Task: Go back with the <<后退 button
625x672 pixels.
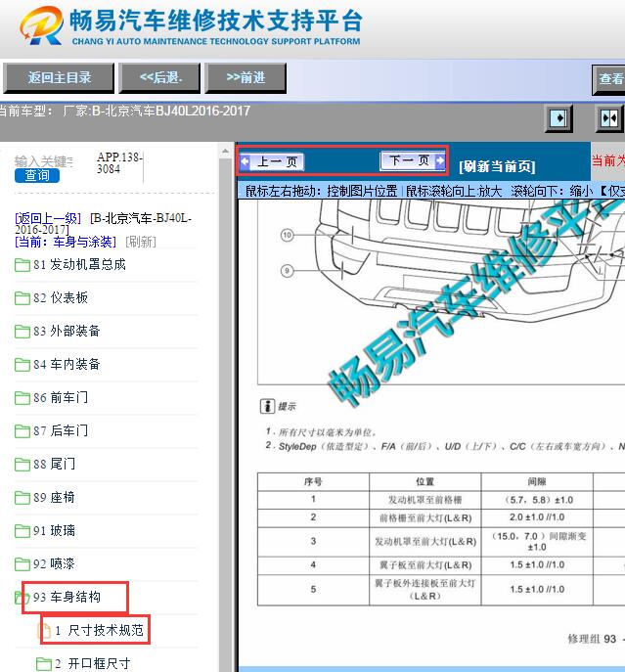Action: [159, 78]
